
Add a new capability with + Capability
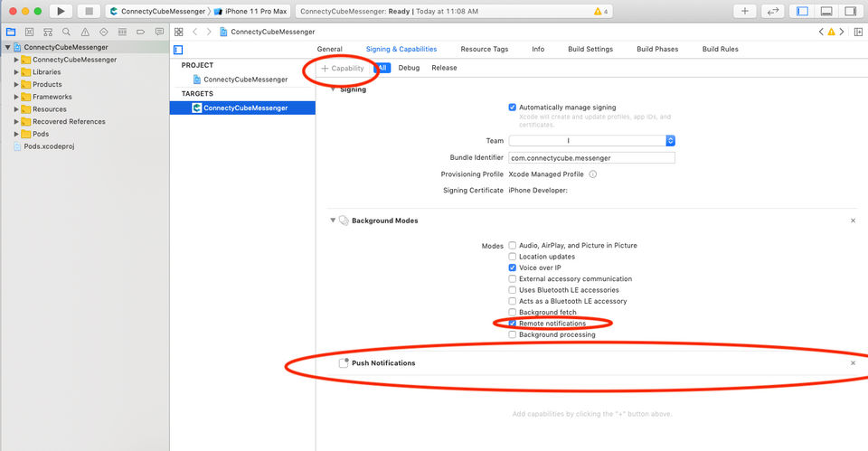[343, 68]
